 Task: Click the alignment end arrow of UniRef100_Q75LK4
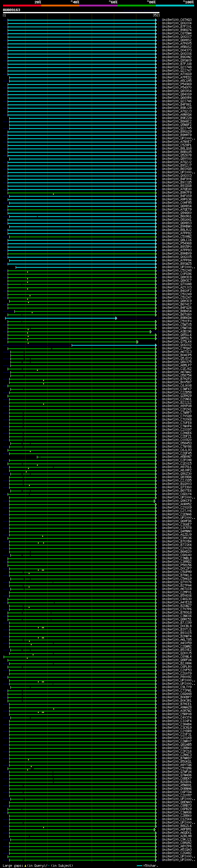pos(137,342)
